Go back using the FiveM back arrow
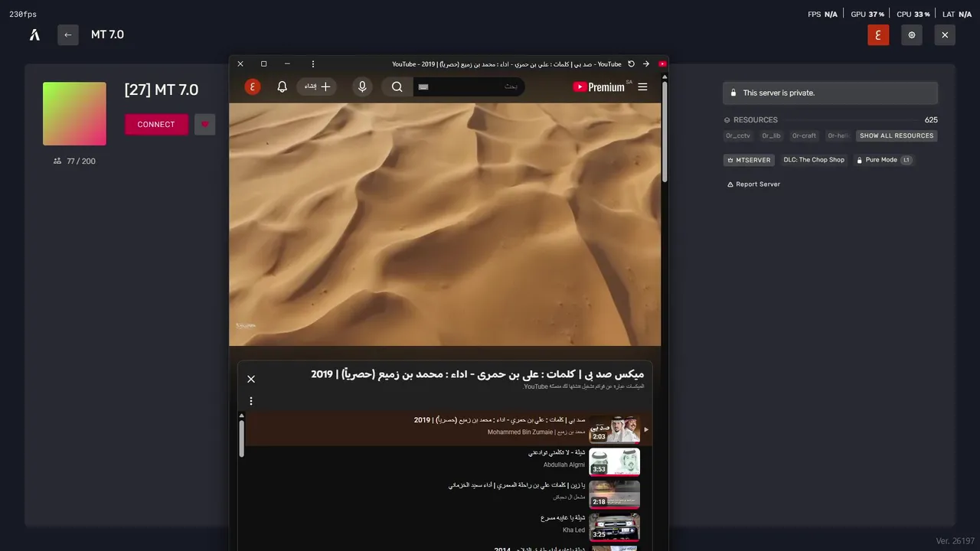This screenshot has width=980, height=551. coord(68,34)
